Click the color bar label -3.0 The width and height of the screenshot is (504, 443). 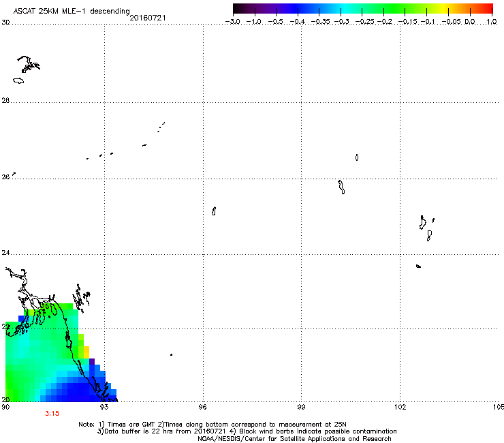click(233, 22)
